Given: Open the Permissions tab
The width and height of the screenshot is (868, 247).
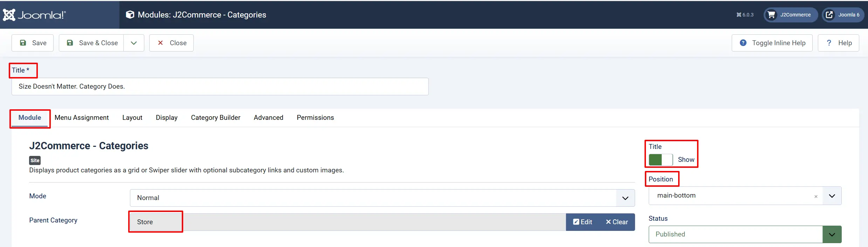Looking at the screenshot, I should click(315, 118).
